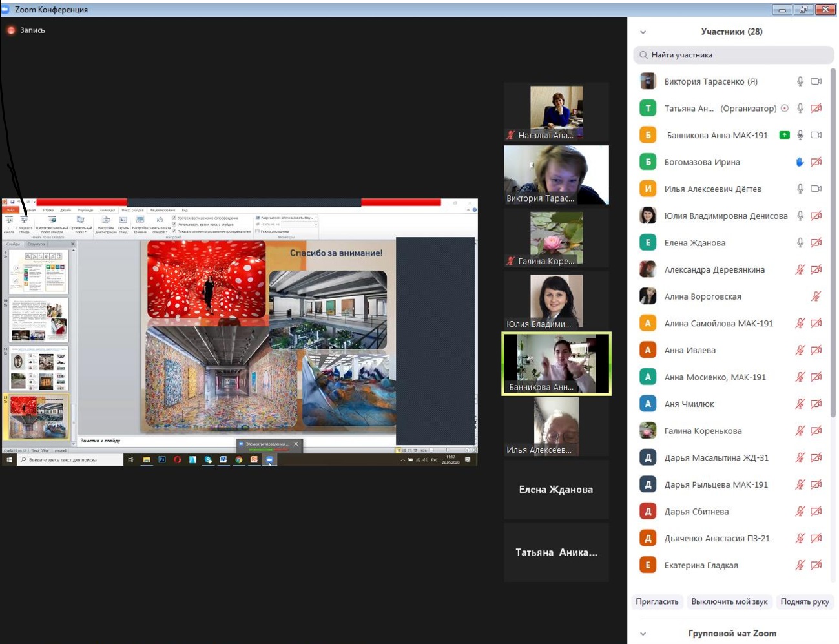Select slide 11 thumbnail in PowerPoint pane
Screen dimensions: 839x644
[x=38, y=368]
